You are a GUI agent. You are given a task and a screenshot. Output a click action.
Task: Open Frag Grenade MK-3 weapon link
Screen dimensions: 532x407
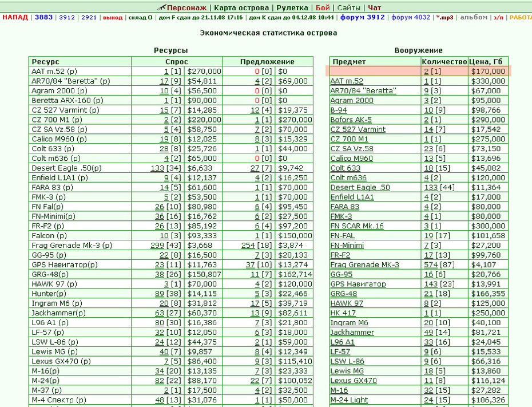[365, 265]
